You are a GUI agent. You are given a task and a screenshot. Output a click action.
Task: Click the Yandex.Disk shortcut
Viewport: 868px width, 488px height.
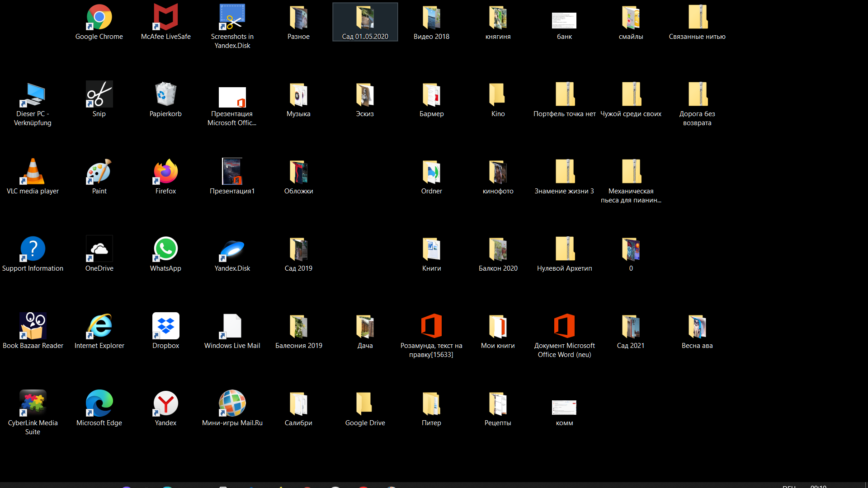[x=232, y=249]
